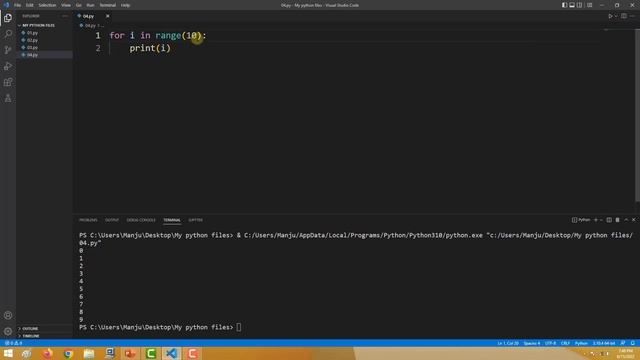This screenshot has width=640, height=360.
Task: Kill the terminal with trash icon
Action: pos(618,220)
